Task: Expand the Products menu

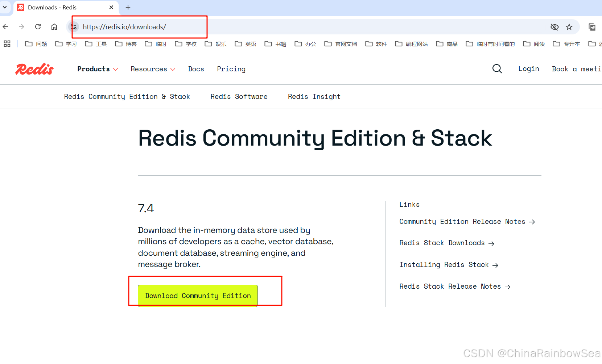Action: [98, 69]
